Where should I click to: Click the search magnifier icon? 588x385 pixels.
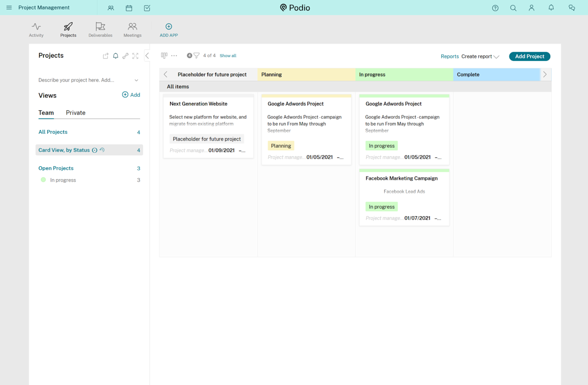point(513,8)
